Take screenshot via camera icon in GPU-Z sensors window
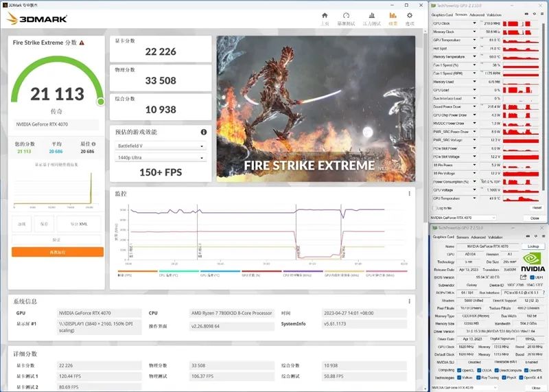The height and width of the screenshot is (392, 549). point(526,14)
